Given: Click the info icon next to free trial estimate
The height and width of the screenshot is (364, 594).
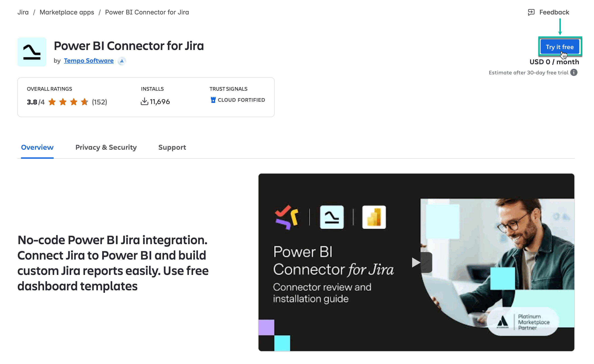Looking at the screenshot, I should (x=574, y=73).
